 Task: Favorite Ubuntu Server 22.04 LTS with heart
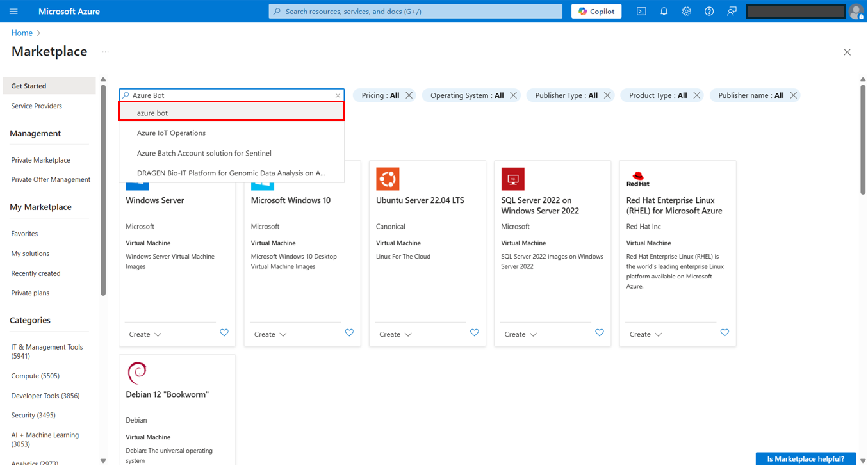click(x=474, y=333)
